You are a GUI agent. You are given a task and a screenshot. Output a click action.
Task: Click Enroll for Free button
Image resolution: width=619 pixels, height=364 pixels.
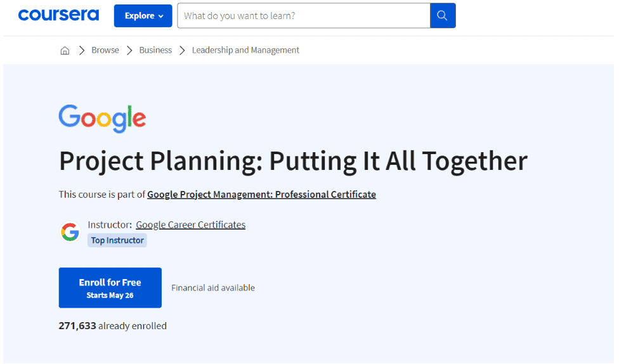coord(110,288)
